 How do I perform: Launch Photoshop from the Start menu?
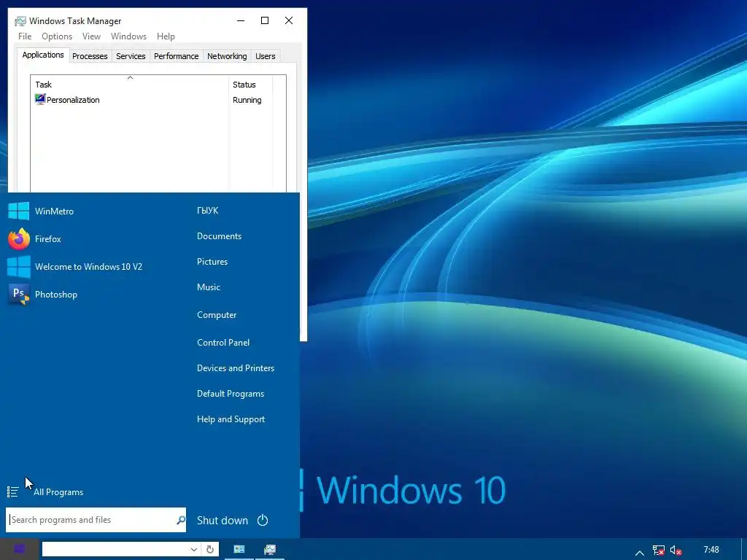click(43, 295)
